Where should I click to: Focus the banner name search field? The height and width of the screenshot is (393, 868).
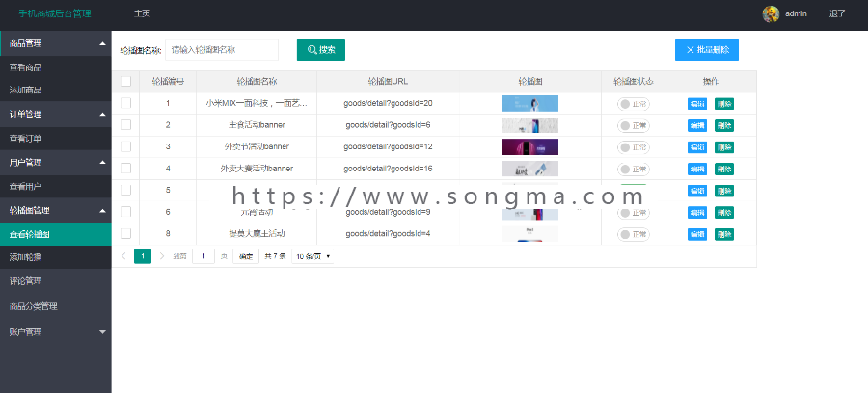point(222,50)
